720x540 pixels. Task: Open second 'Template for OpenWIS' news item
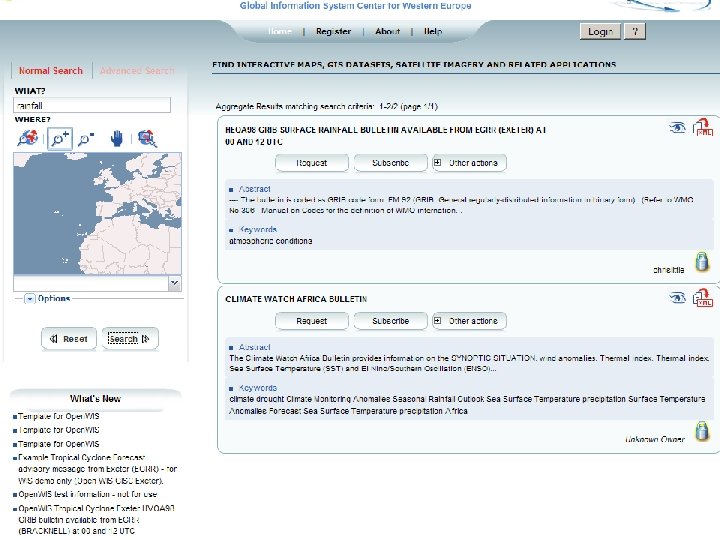click(x=58, y=430)
